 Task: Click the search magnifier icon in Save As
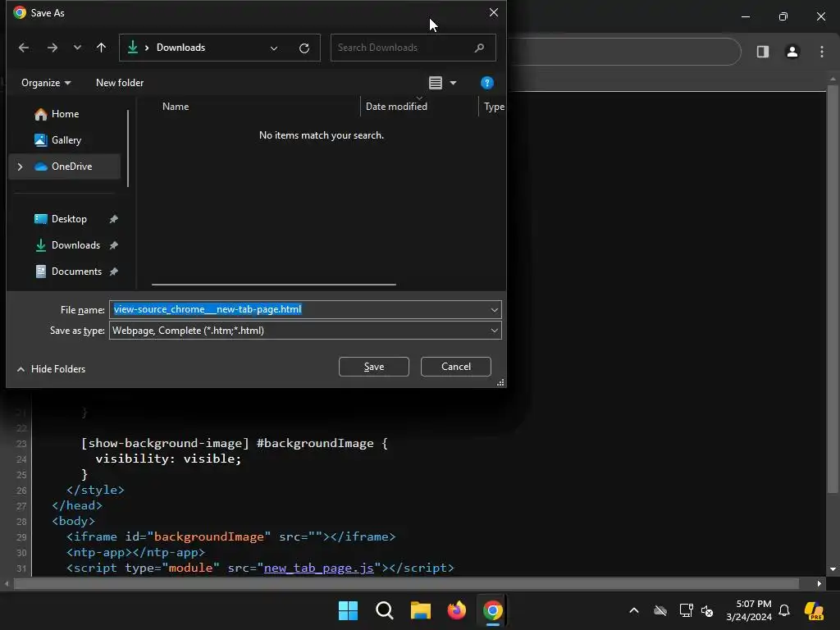click(479, 48)
